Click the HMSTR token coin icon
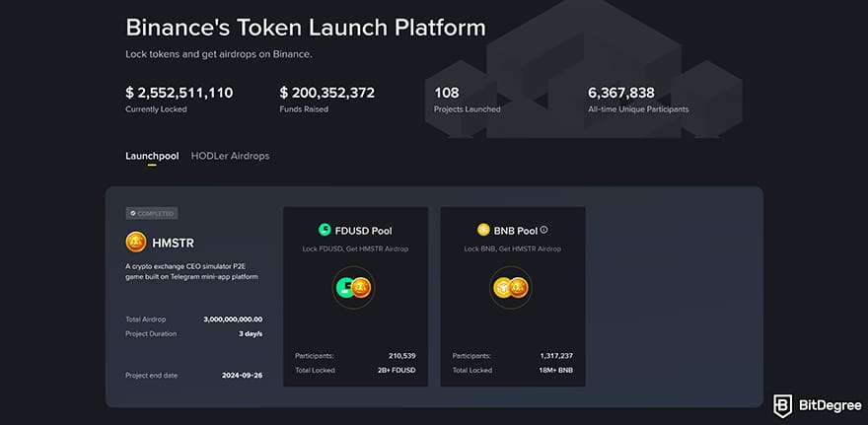 136,243
